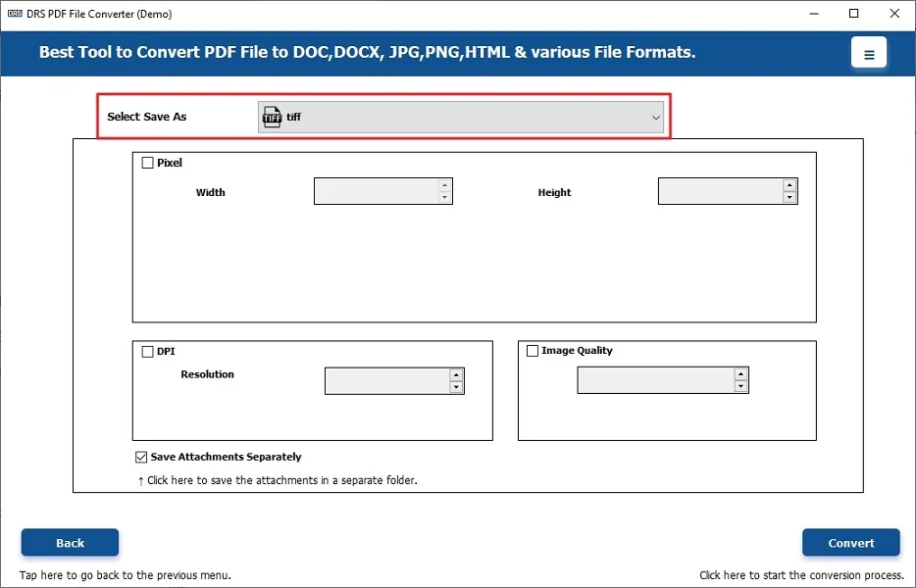
Task: Click the Width input field
Action: (x=376, y=191)
